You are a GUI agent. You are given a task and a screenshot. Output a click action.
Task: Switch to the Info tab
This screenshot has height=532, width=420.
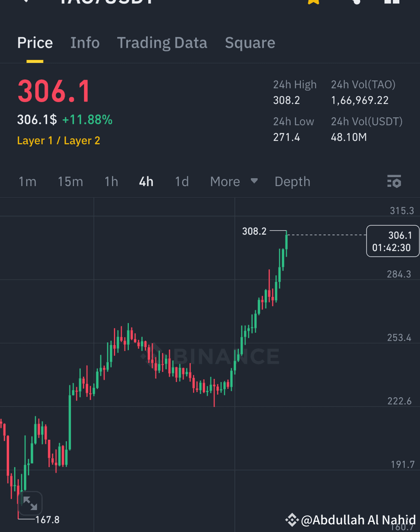click(85, 43)
